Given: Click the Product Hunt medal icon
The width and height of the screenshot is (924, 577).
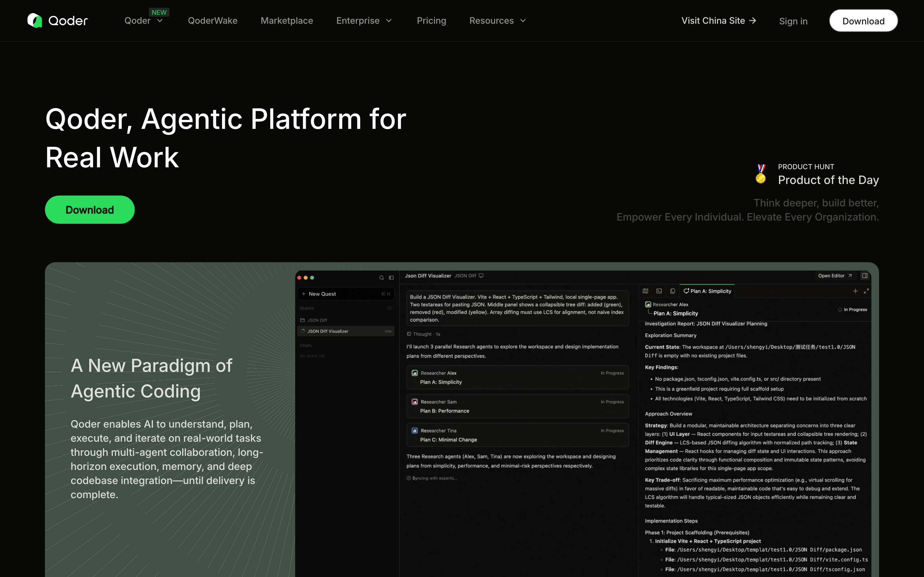Looking at the screenshot, I should (761, 174).
